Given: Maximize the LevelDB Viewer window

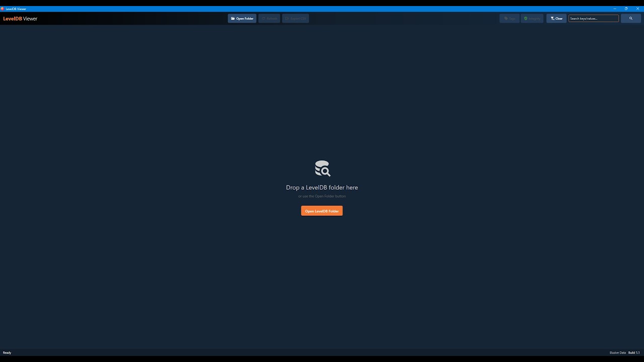Looking at the screenshot, I should pos(626,9).
